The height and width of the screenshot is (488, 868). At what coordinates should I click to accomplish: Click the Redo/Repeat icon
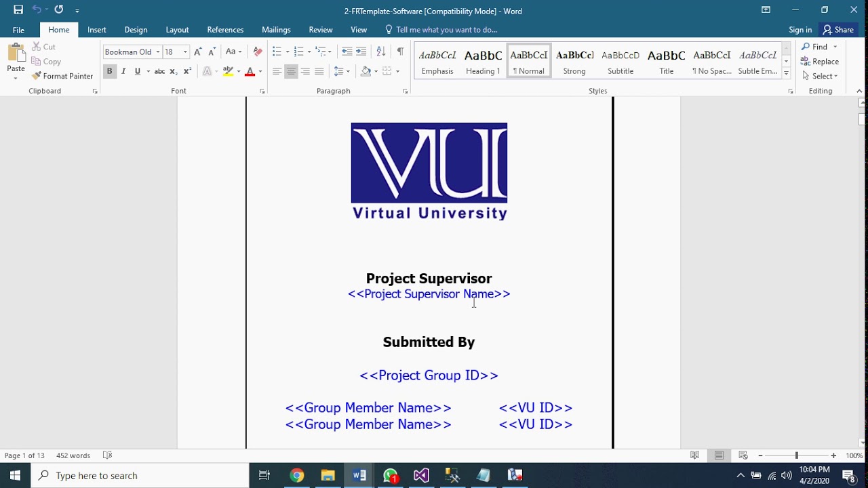tap(59, 10)
